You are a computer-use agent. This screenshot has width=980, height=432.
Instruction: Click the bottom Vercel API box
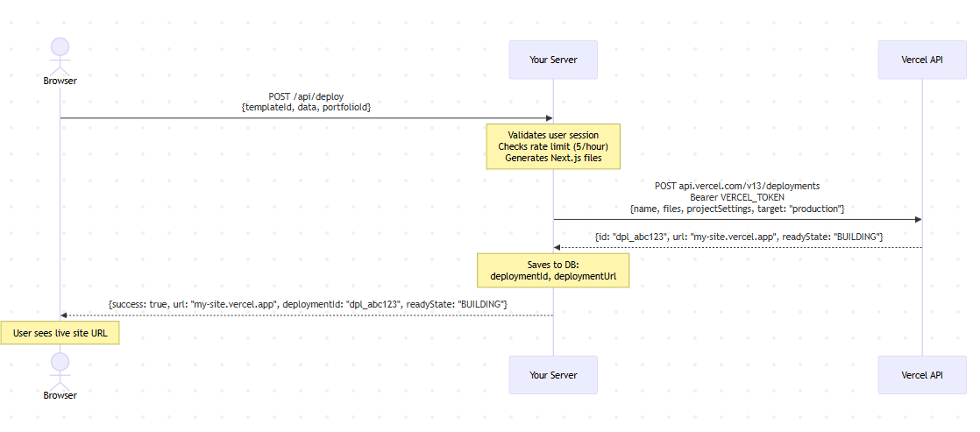922,375
